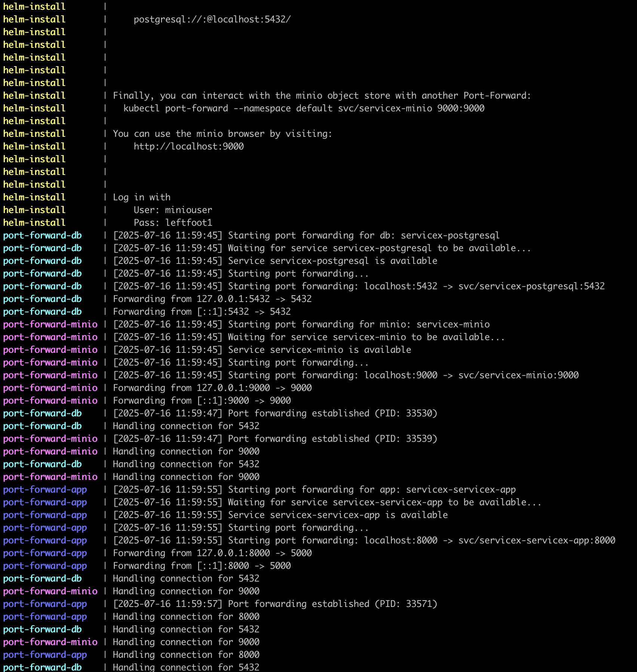Image resolution: width=637 pixels, height=672 pixels.
Task: Click 'Waiting for service servicex-servicex-app to be available' line
Action: point(327,502)
